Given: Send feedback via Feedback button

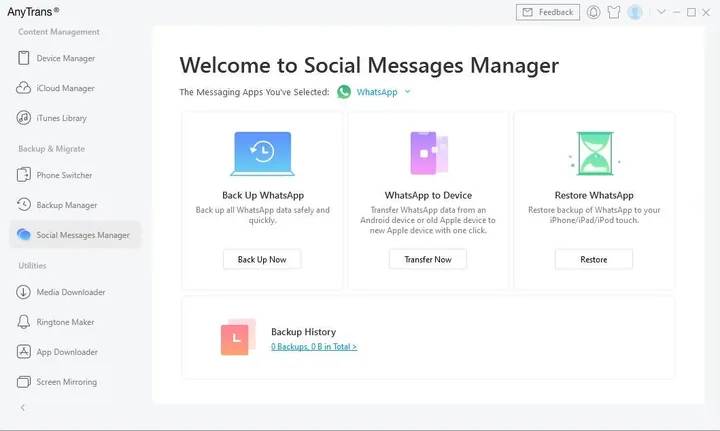Looking at the screenshot, I should click(548, 12).
